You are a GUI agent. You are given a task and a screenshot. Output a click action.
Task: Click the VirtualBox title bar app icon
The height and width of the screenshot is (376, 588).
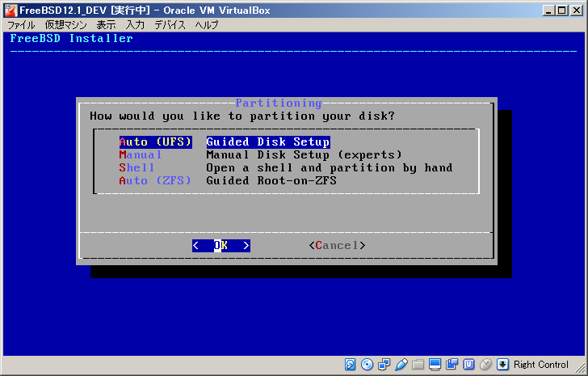(10, 11)
